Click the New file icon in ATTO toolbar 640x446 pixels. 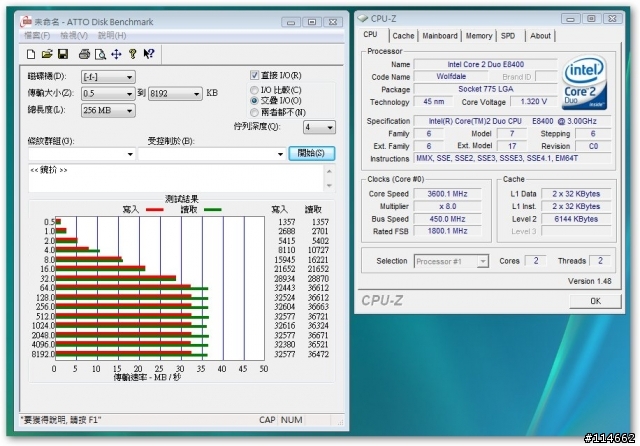click(x=31, y=54)
